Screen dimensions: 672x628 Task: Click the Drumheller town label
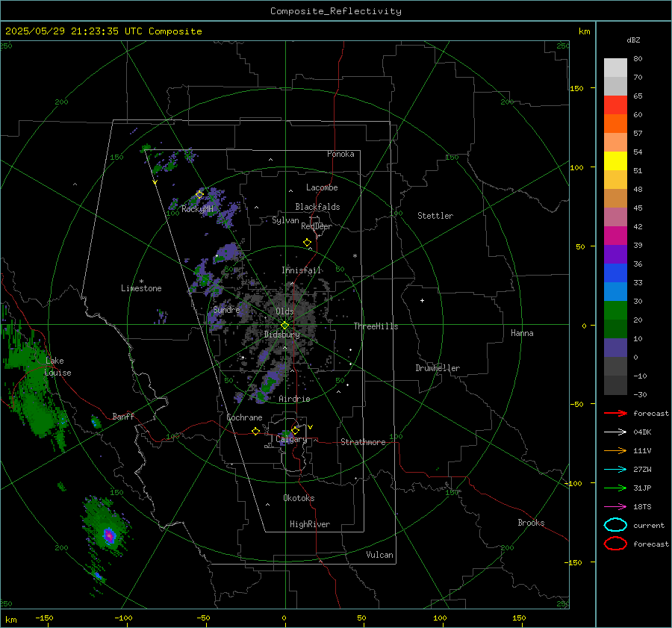coord(438,368)
